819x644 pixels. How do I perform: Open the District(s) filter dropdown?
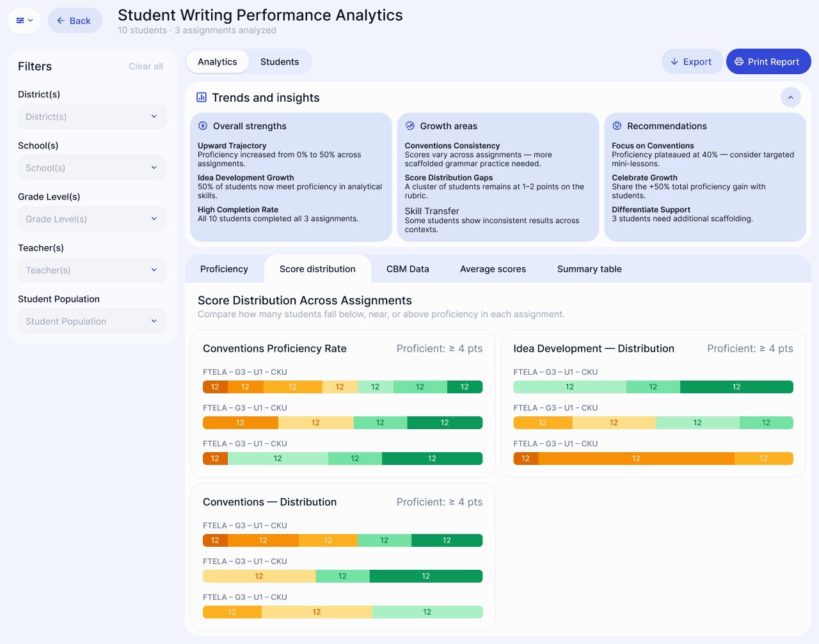pyautogui.click(x=92, y=116)
